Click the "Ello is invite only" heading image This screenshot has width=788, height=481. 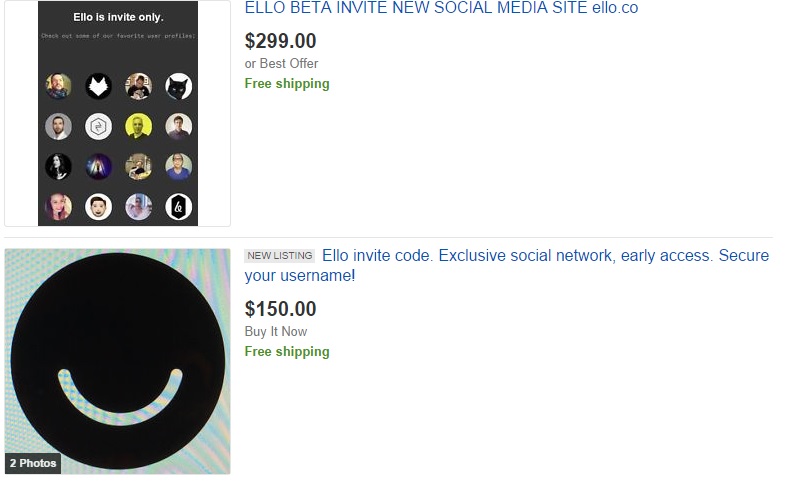[118, 18]
